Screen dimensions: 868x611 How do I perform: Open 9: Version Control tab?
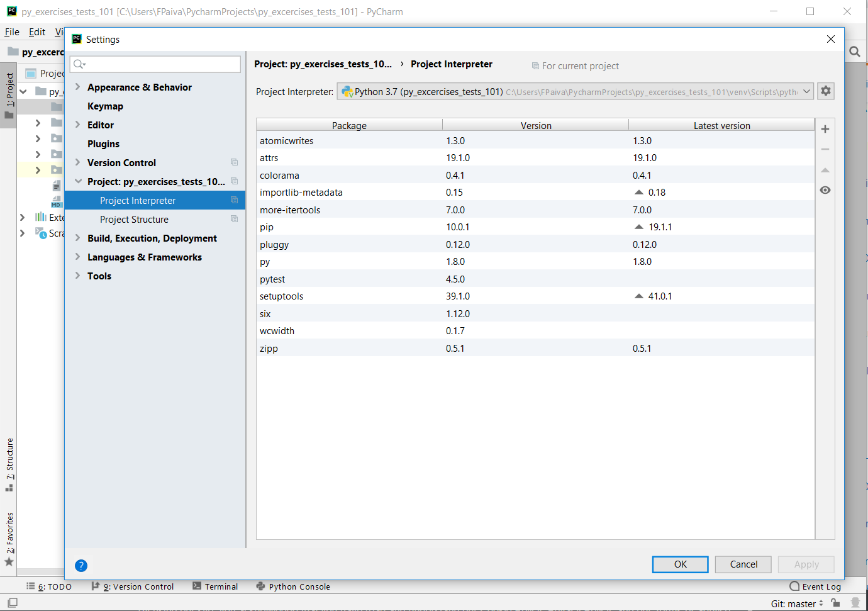[x=133, y=586]
